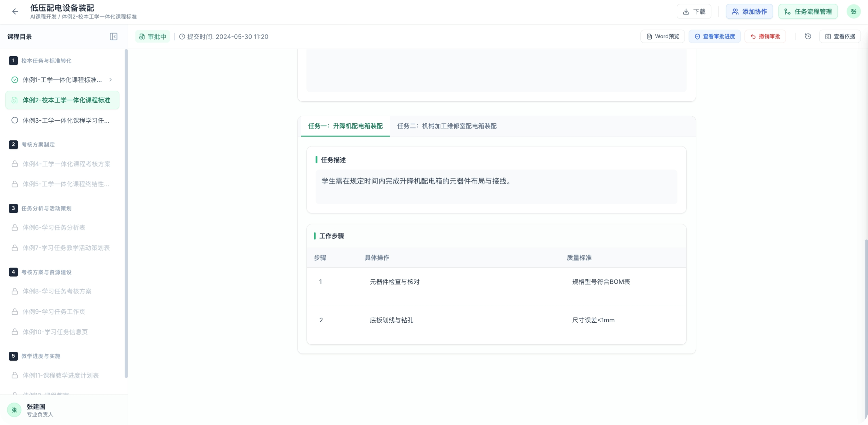The image size is (868, 425).
Task: Click section 2 考核方案制定 header
Action: (38, 145)
